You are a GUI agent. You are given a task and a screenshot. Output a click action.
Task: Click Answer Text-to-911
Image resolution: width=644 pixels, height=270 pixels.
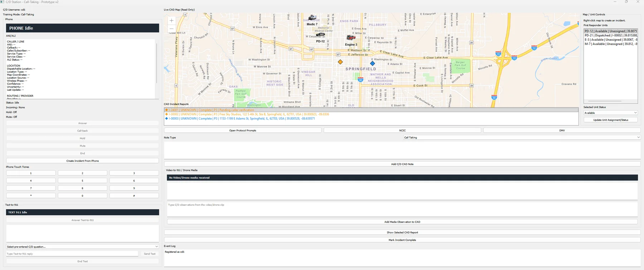(82, 220)
